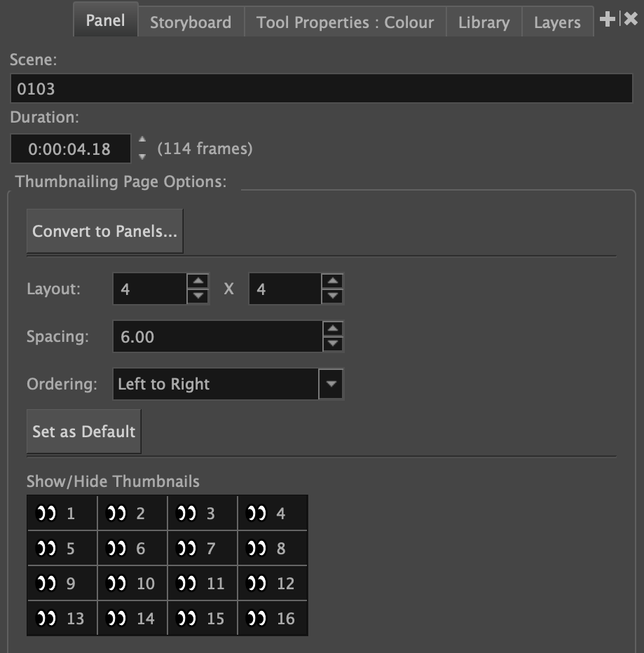Click the Scene name input field
644x653 pixels.
point(322,89)
